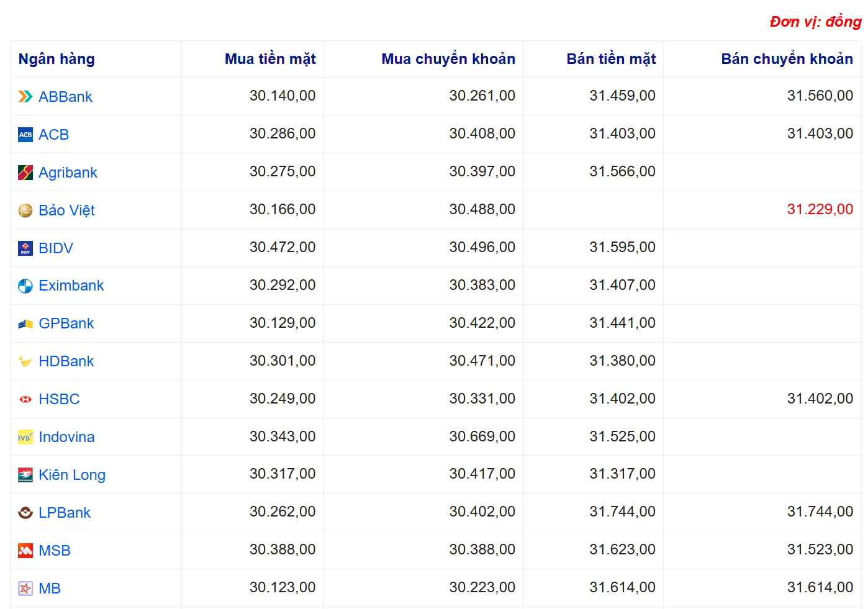Click the 'Ngân hàng' column header

coord(57,59)
